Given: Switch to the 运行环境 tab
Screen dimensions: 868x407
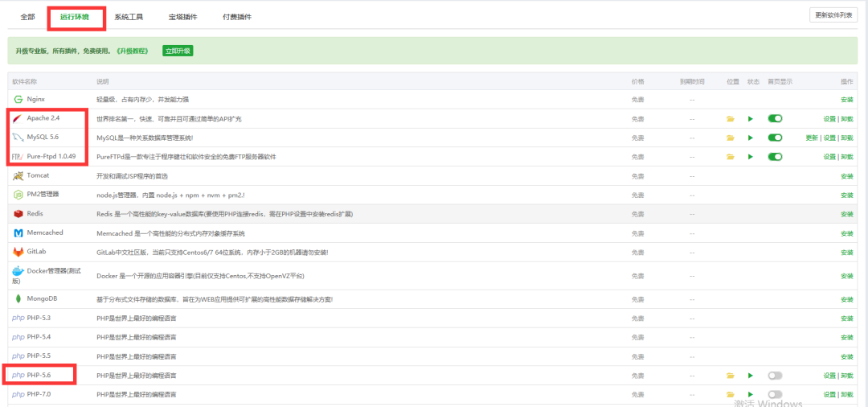Looking at the screenshot, I should pos(75,17).
